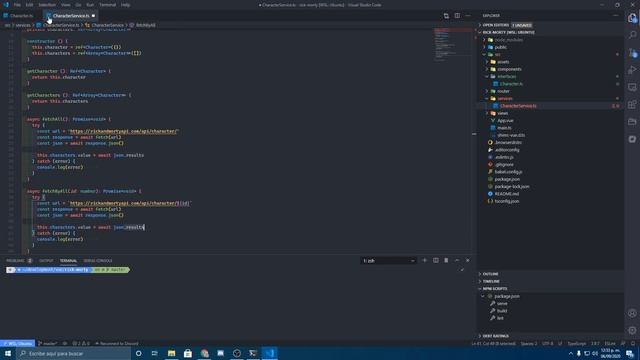
Task: Expand the assets folder
Action: (503, 62)
